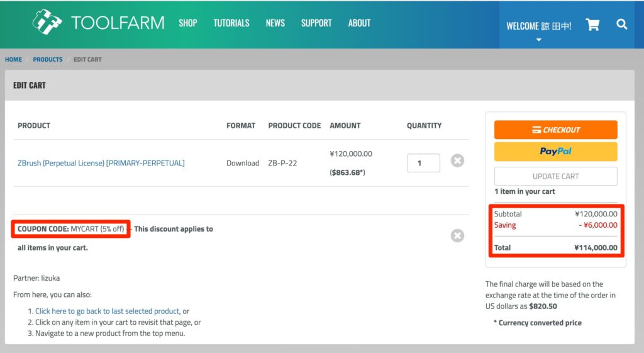Click the quantity input field

click(423, 163)
